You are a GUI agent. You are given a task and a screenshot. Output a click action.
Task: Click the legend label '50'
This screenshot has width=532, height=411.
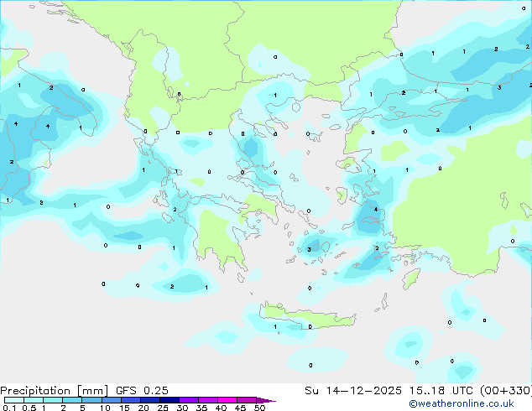click(259, 408)
